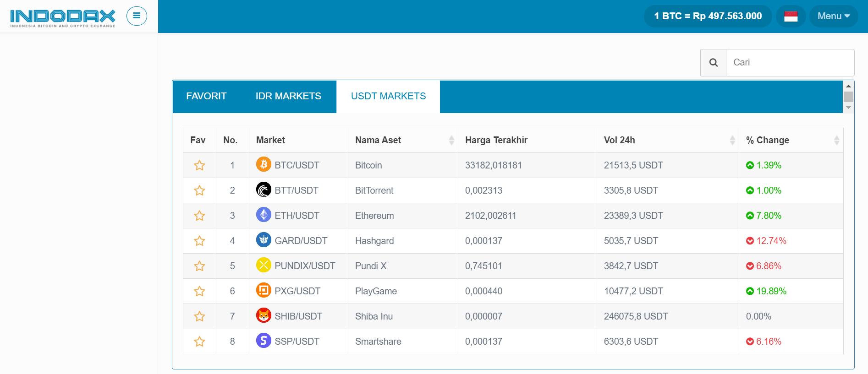Click the Hashgard coin icon
The image size is (868, 374).
click(264, 240)
